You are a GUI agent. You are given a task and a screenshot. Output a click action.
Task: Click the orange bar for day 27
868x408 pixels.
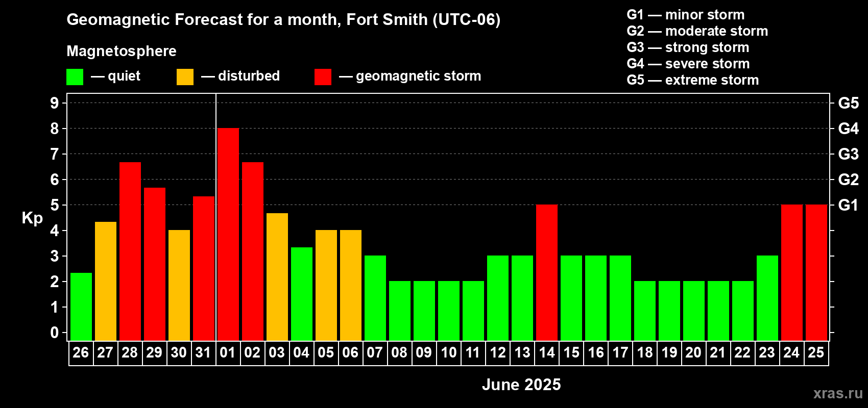pos(106,281)
